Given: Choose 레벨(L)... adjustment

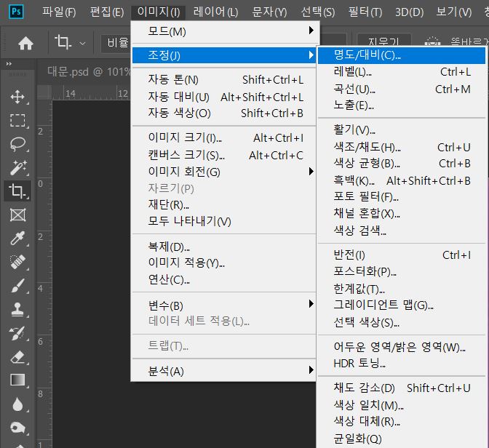Looking at the screenshot, I should 402,72.
